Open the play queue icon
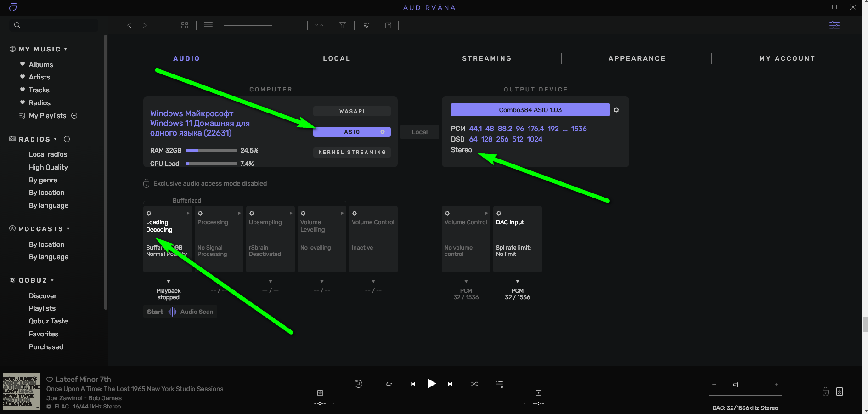This screenshot has width=868, height=414. (x=499, y=384)
